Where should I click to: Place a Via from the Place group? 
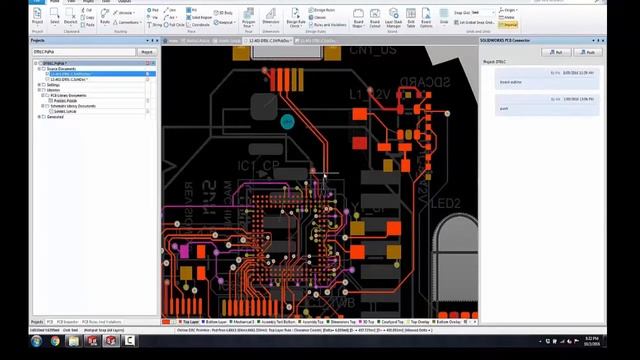point(153,18)
